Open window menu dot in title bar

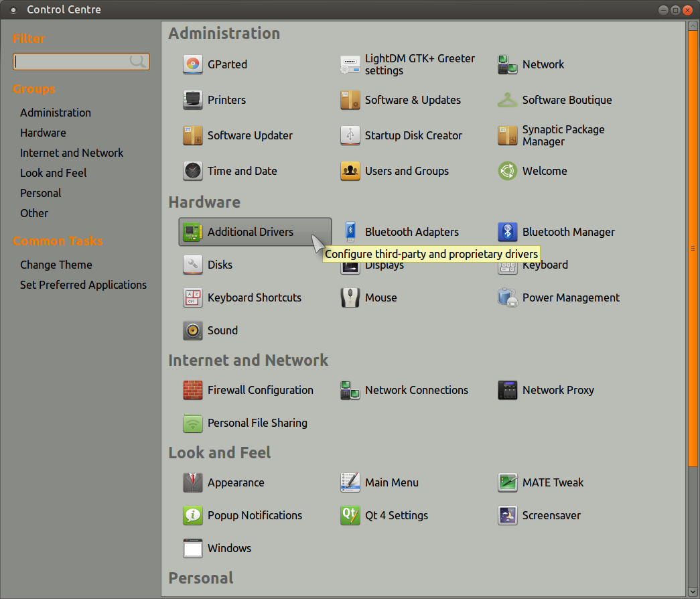[13, 10]
